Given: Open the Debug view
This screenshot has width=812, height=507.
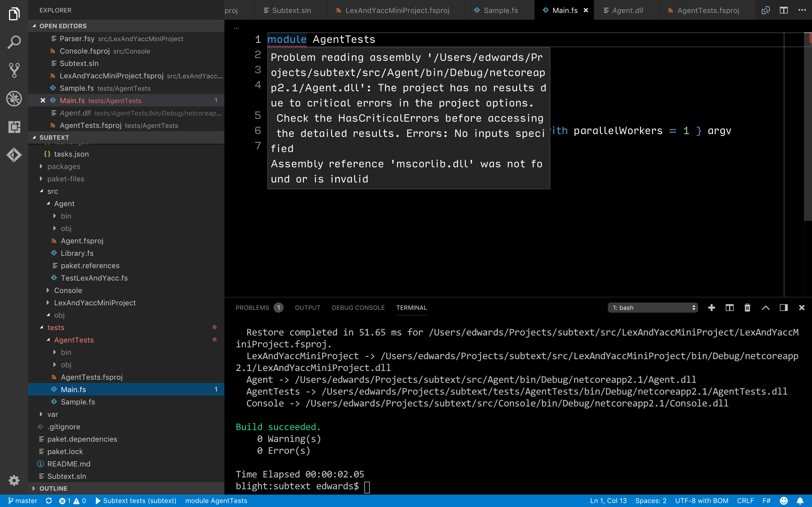Looking at the screenshot, I should point(14,99).
